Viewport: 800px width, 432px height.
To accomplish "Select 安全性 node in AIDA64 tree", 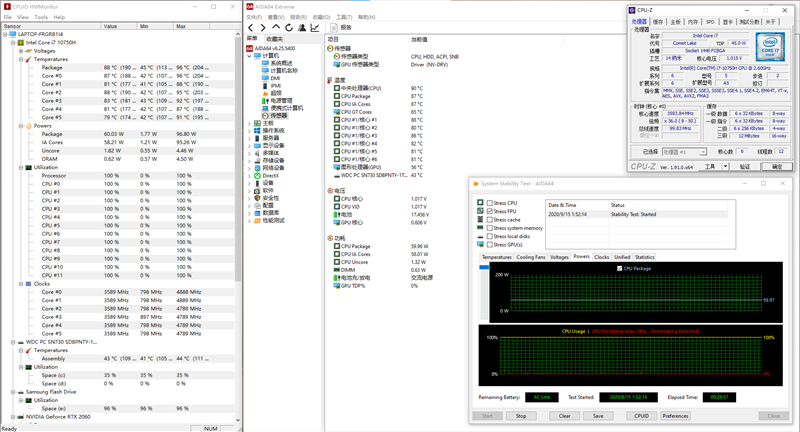I will [x=270, y=198].
